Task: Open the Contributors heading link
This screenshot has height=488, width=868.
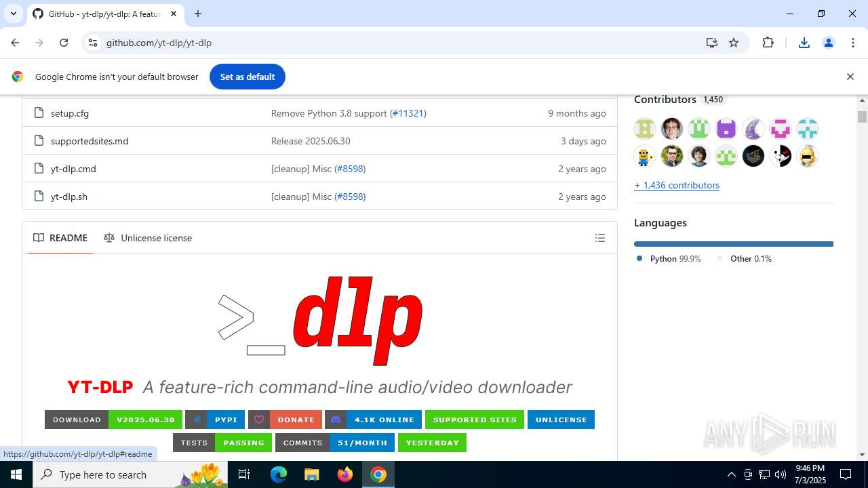Action: pos(665,99)
